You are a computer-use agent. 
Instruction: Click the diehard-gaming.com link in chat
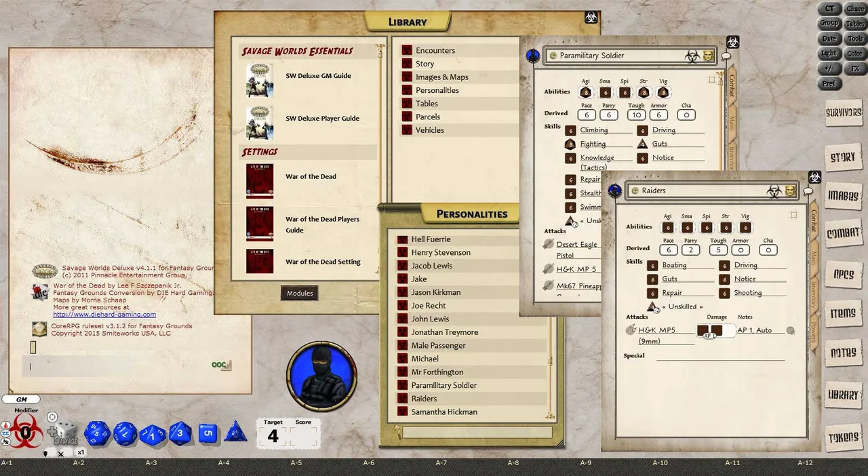tap(104, 314)
